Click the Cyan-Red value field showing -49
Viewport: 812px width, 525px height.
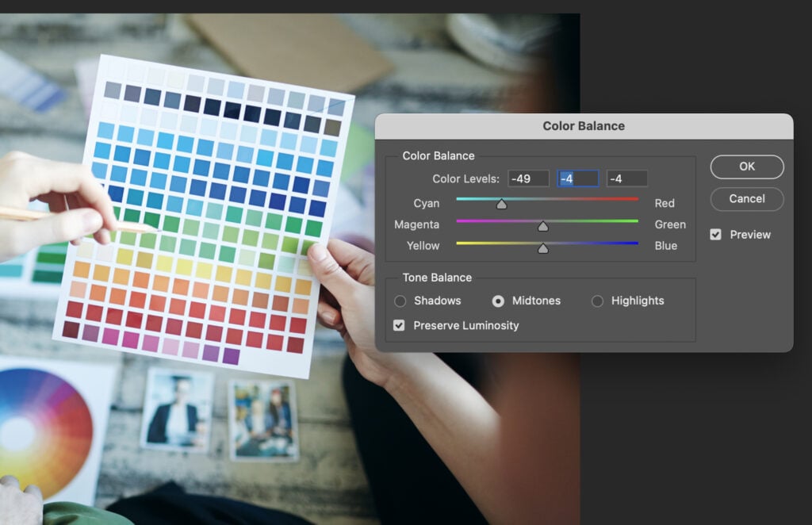527,178
